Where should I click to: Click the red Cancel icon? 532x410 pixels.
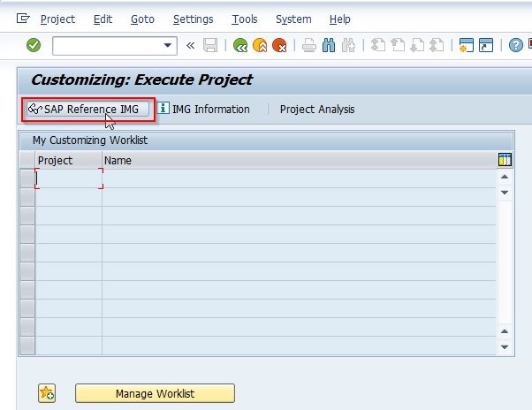(279, 45)
